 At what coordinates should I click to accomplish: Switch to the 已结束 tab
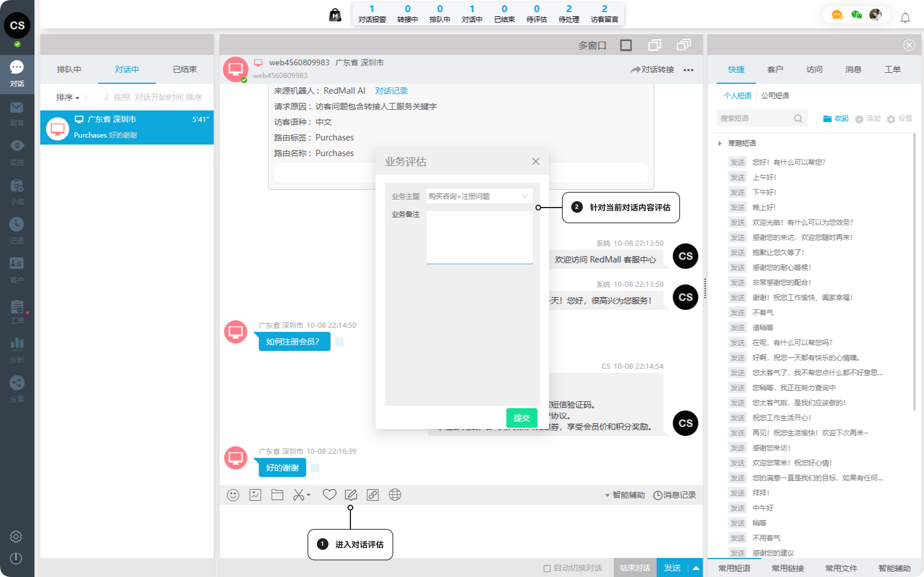(x=184, y=69)
